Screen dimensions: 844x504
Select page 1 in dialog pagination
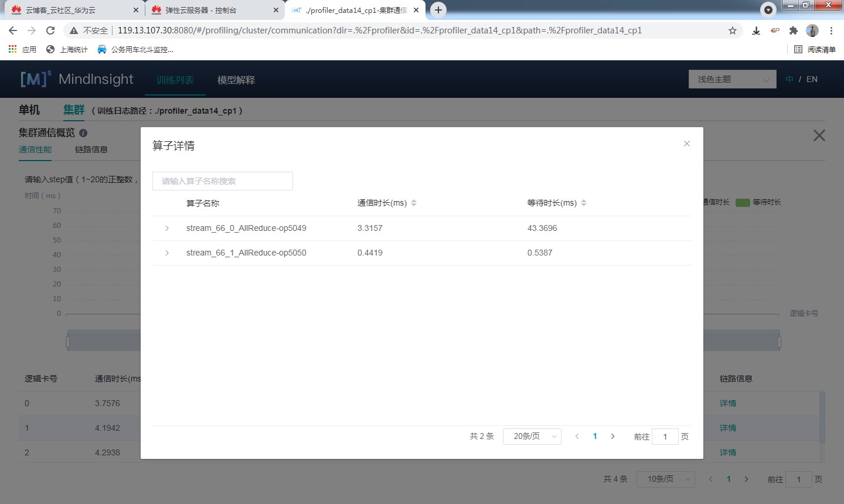(595, 436)
